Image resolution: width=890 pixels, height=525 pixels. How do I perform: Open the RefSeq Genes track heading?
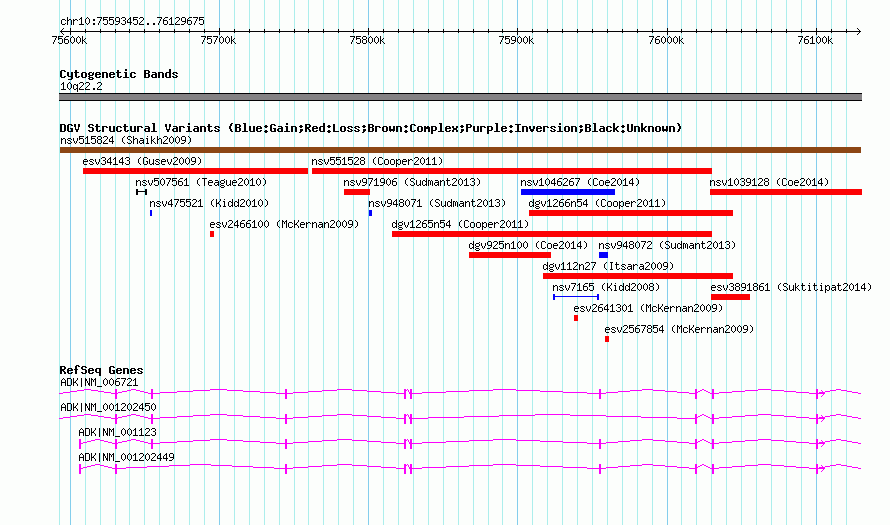point(101,370)
